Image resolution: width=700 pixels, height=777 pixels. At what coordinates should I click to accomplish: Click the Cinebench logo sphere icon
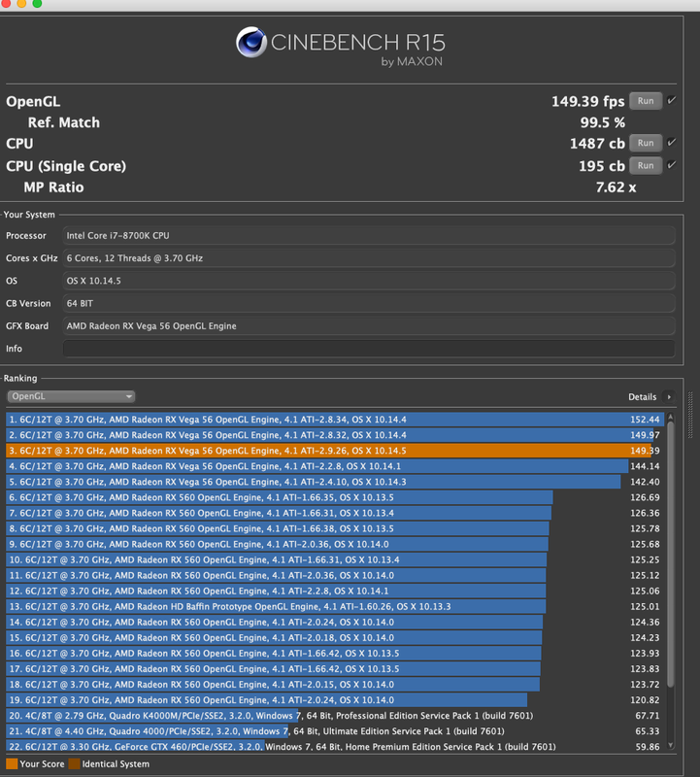[251, 42]
